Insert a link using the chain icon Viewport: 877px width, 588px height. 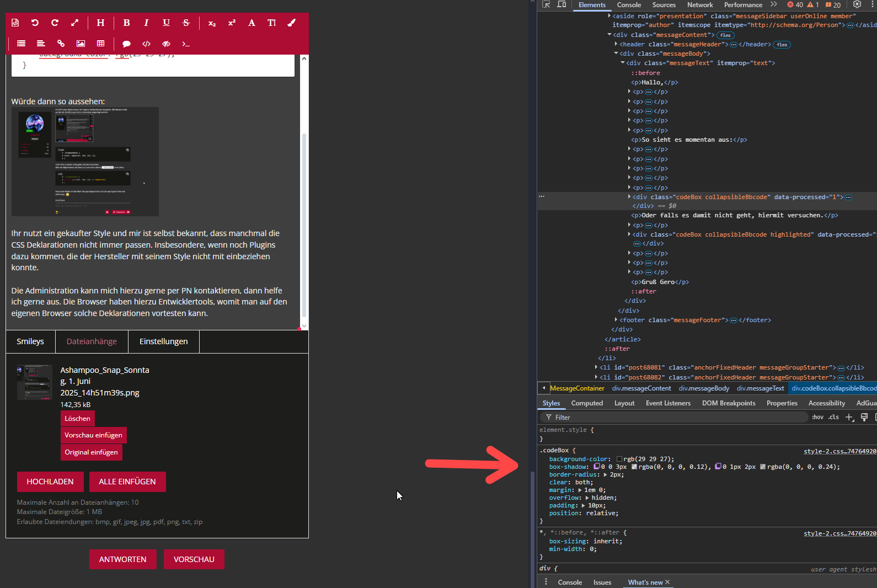click(61, 44)
